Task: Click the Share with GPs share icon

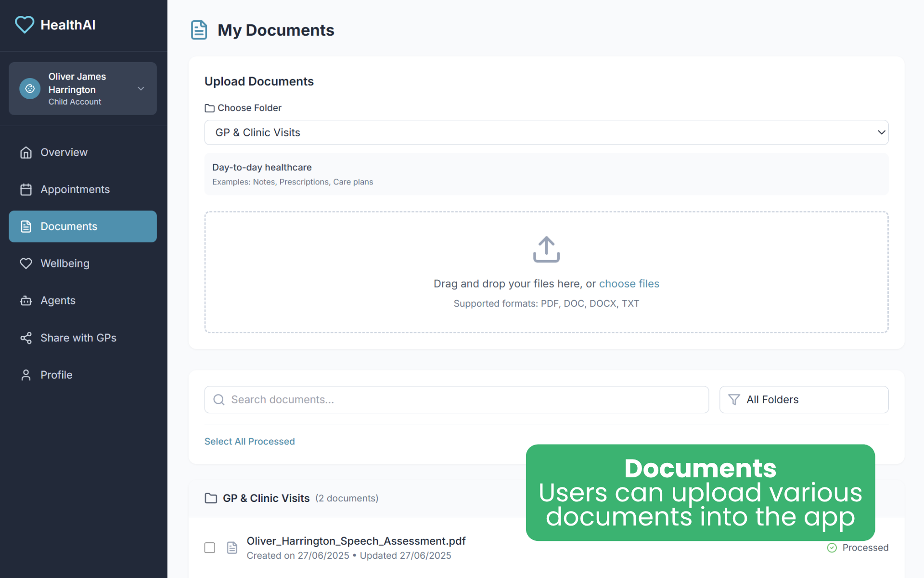Action: 26,338
